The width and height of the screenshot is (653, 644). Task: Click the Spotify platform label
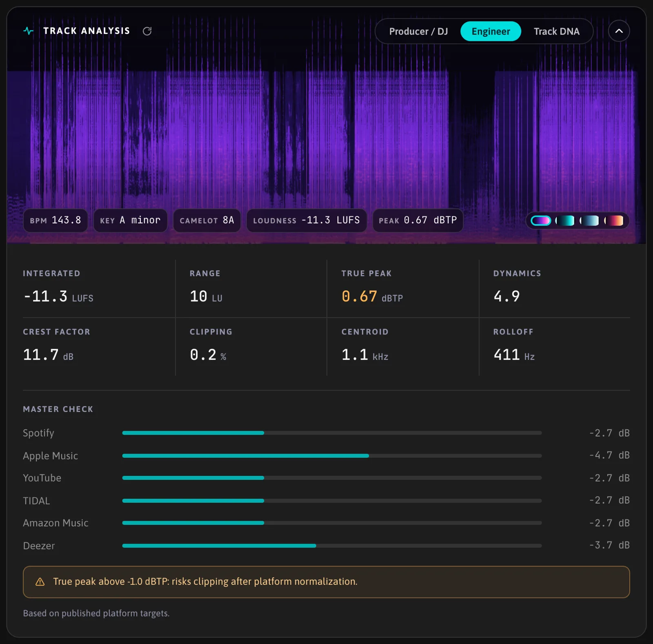coord(38,433)
